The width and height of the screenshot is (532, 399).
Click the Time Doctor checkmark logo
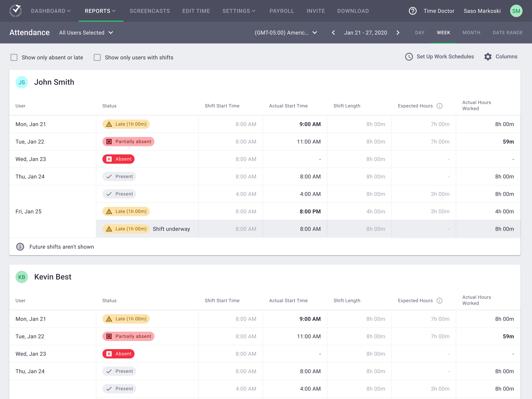[x=16, y=11]
